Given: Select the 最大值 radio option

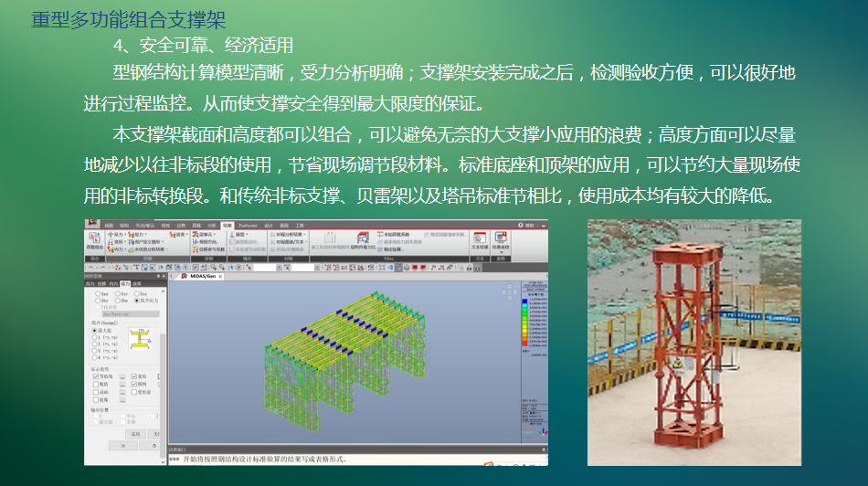Looking at the screenshot, I should click(x=94, y=331).
